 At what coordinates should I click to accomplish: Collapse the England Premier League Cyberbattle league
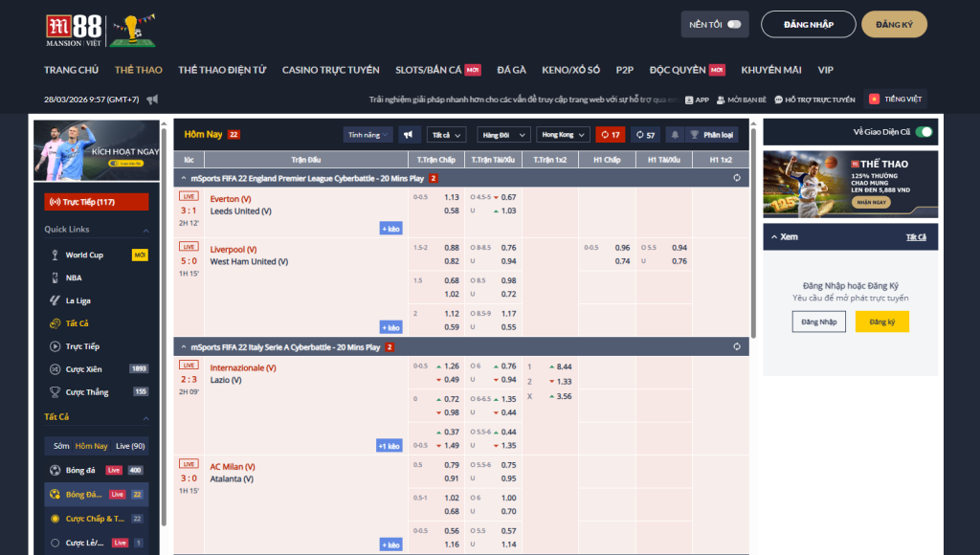click(x=183, y=178)
